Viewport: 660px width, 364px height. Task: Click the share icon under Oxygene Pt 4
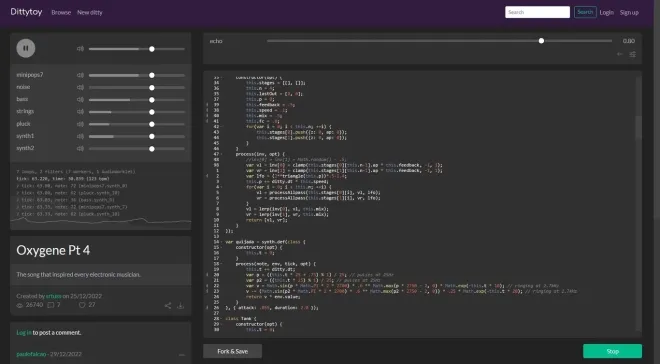168,306
